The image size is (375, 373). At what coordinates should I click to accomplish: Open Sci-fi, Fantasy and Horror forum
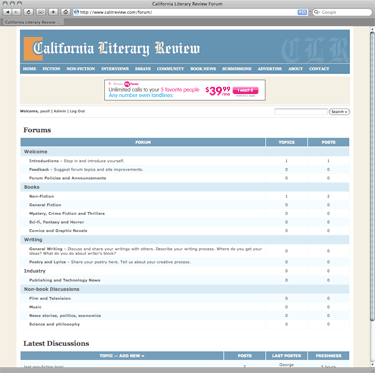[x=56, y=222]
